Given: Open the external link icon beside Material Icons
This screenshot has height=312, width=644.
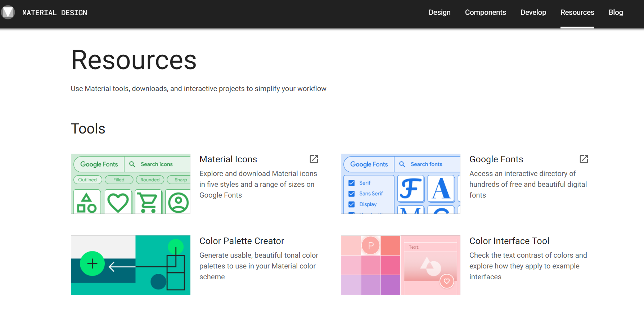Looking at the screenshot, I should [314, 159].
